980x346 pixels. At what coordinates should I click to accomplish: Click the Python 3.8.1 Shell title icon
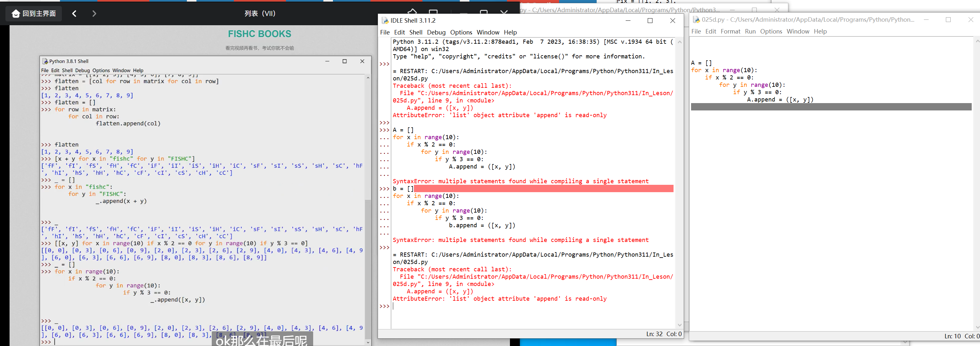(x=45, y=61)
